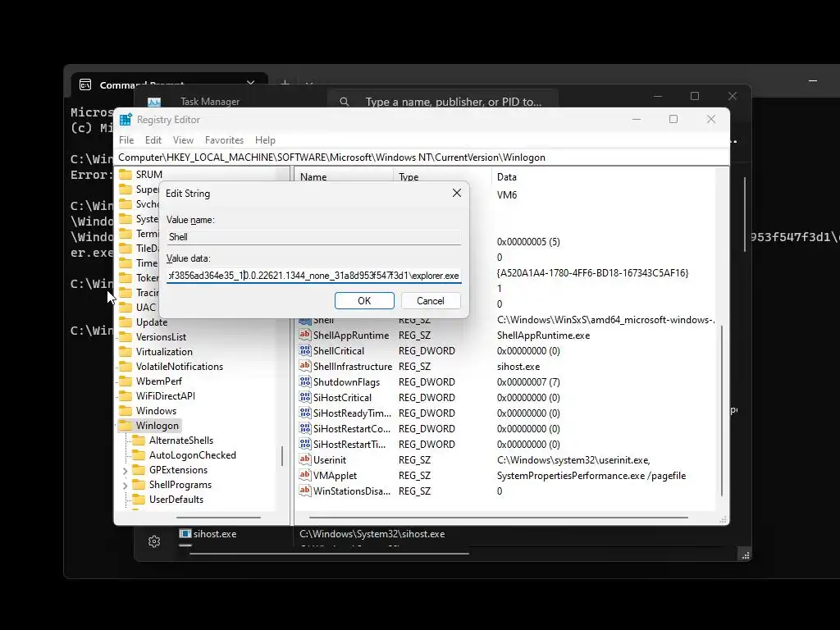Image resolution: width=840 pixels, height=630 pixels.
Task: Select the UAC folder icon
Action: 126,307
